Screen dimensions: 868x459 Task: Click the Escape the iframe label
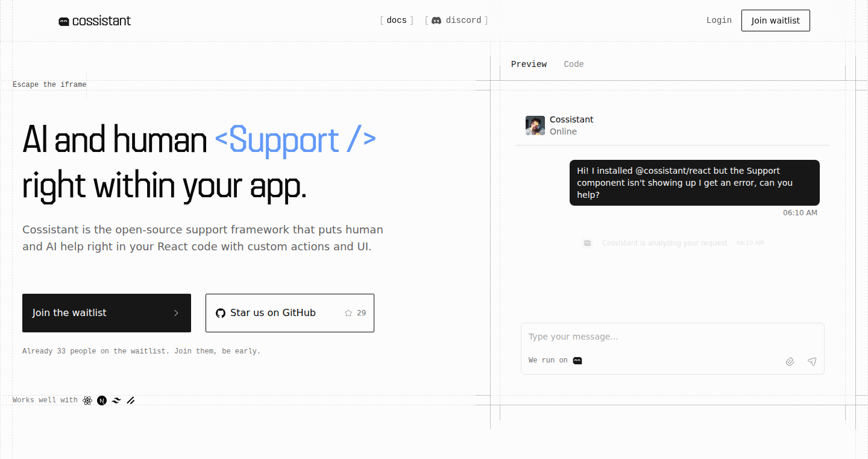pyautogui.click(x=49, y=84)
